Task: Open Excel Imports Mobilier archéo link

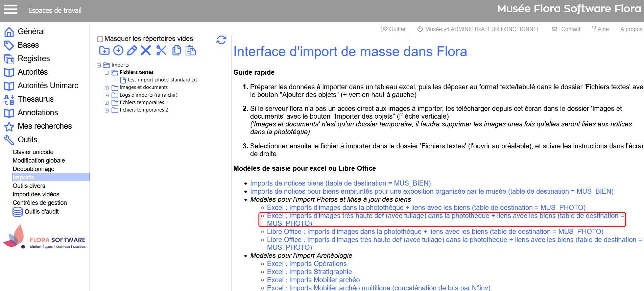Action: pyautogui.click(x=313, y=280)
